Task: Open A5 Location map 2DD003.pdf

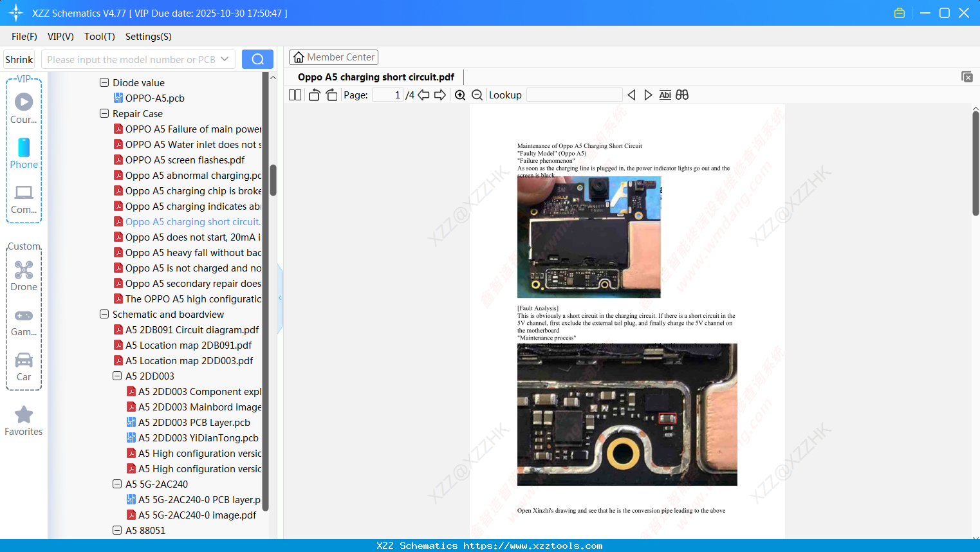Action: [x=183, y=361]
